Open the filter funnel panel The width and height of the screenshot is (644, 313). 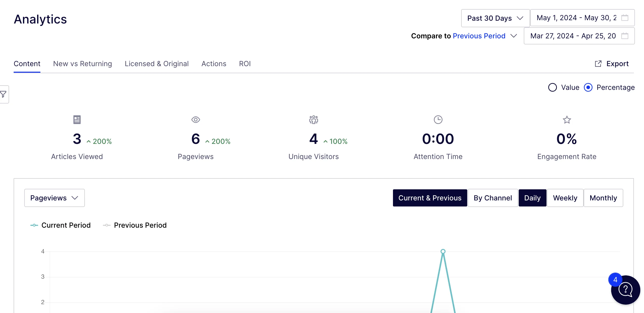coord(4,94)
